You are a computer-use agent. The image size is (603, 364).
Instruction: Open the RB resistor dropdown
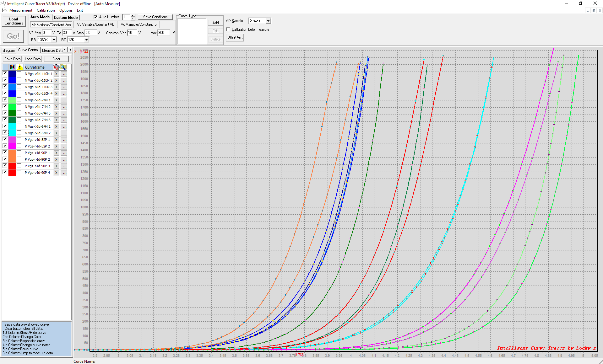tap(54, 40)
